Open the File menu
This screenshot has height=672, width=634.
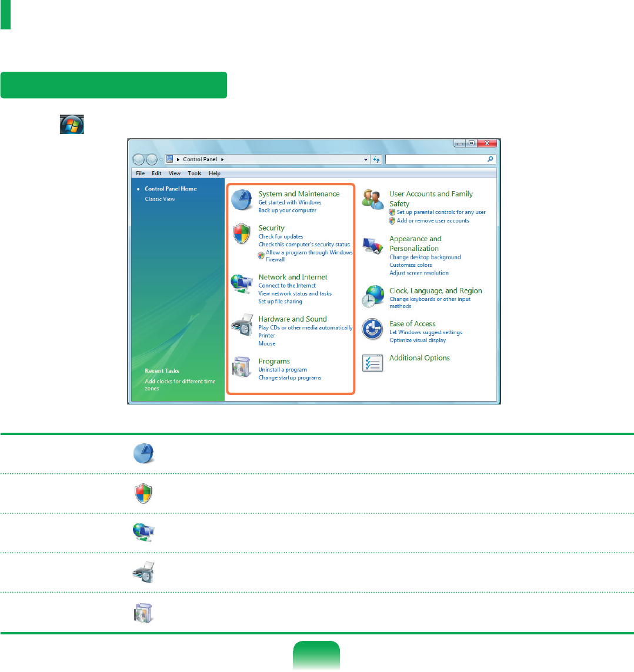(140, 173)
